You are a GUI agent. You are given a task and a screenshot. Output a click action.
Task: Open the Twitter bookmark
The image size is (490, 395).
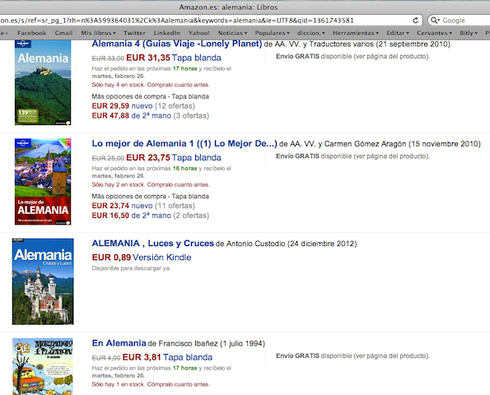[x=134, y=33]
